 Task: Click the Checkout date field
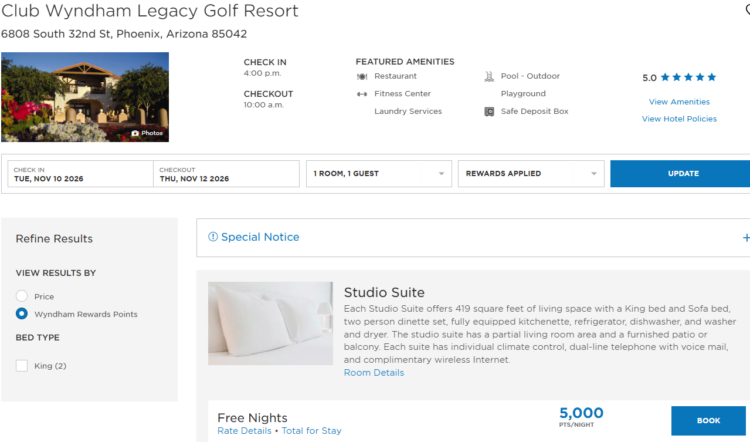[x=226, y=174]
